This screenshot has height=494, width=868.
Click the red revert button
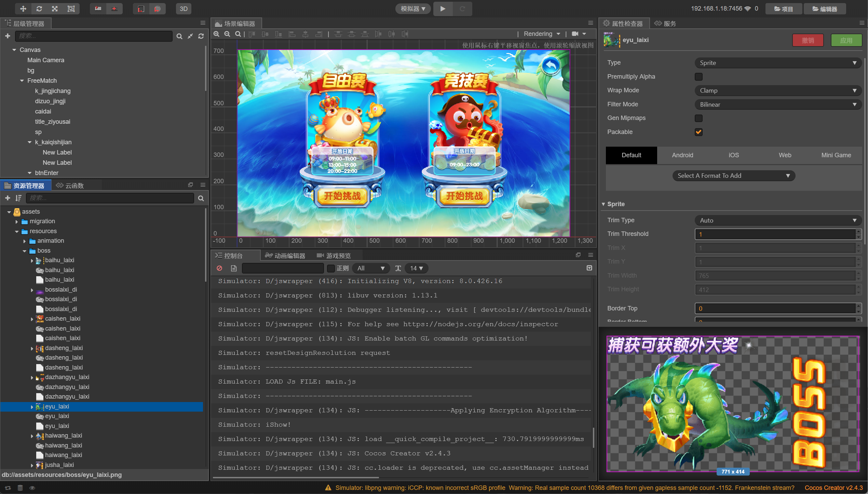click(808, 40)
